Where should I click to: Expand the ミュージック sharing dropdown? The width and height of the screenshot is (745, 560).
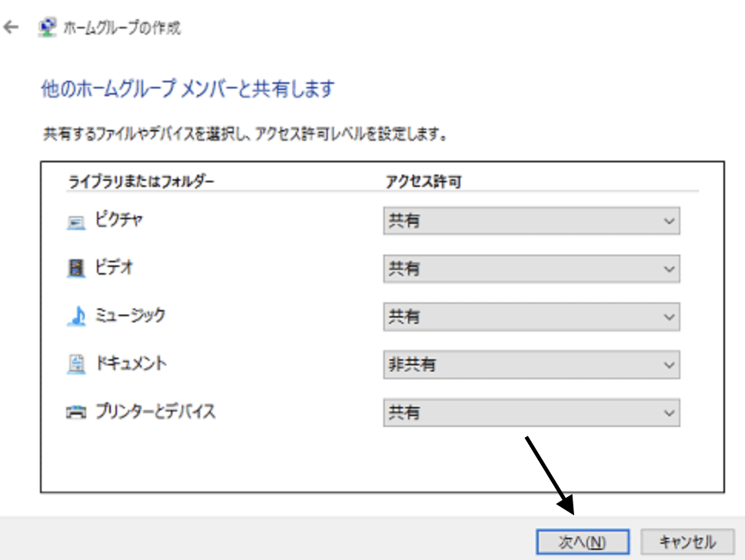(x=531, y=317)
